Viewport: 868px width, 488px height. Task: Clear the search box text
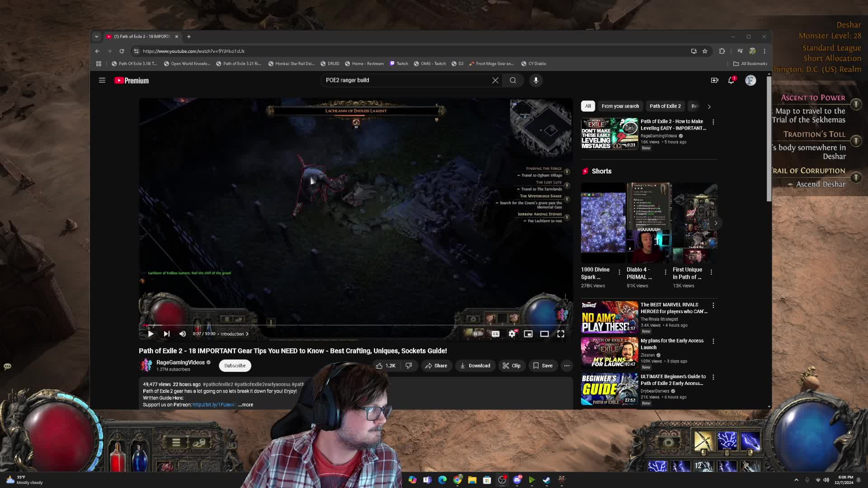(495, 80)
